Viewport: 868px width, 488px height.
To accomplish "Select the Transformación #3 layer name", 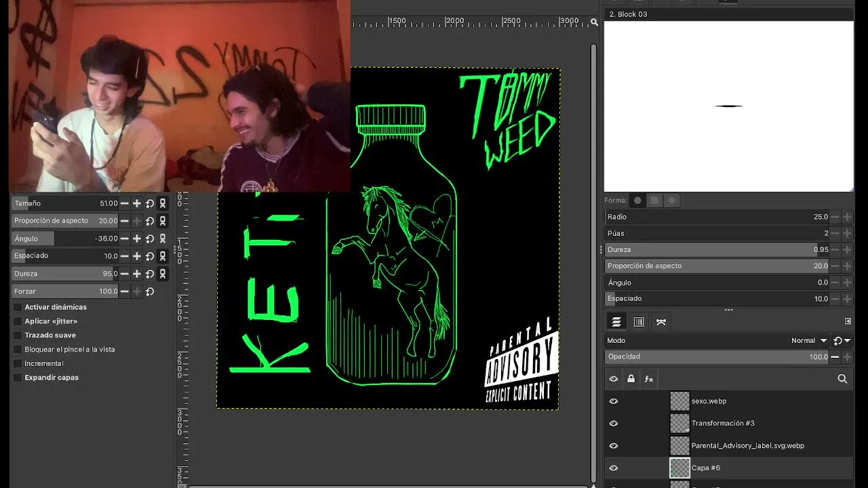I will tap(723, 424).
